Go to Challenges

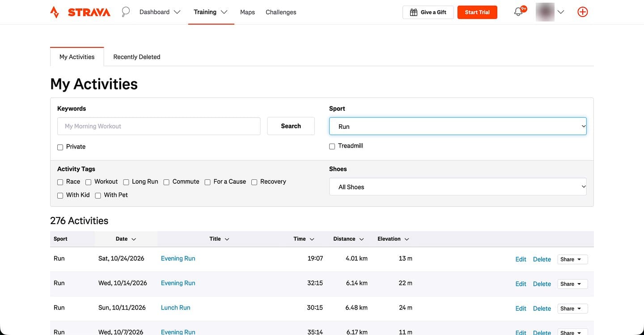pos(281,12)
